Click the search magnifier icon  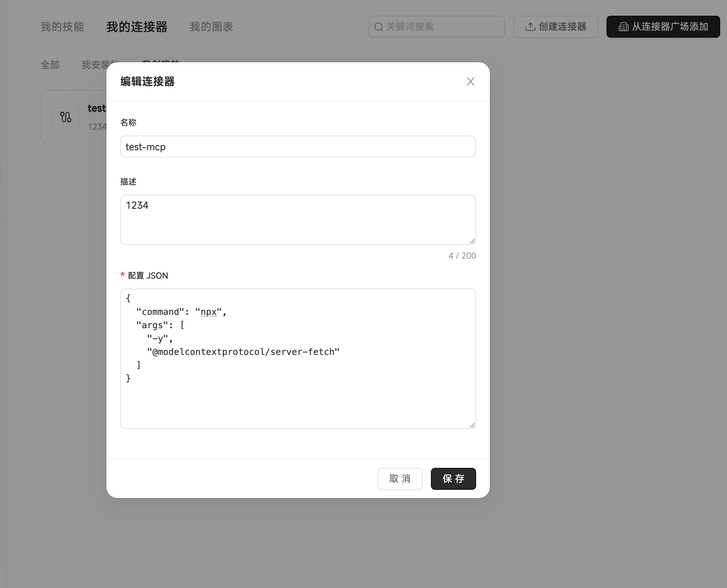(378, 27)
